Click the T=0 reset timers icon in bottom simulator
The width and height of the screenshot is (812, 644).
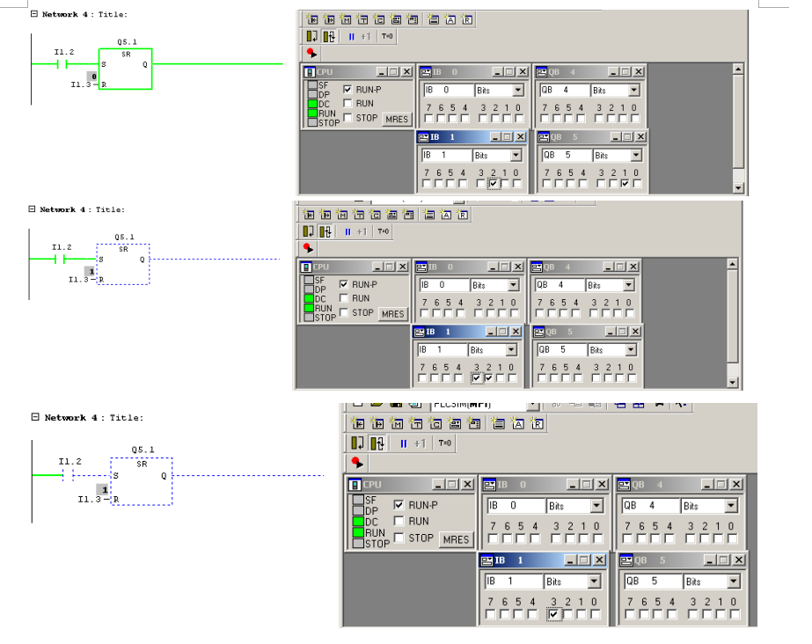click(444, 442)
